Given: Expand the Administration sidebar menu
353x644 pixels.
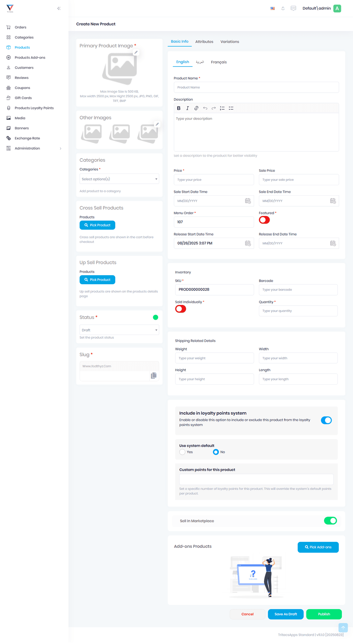Looking at the screenshot, I should click(x=34, y=148).
